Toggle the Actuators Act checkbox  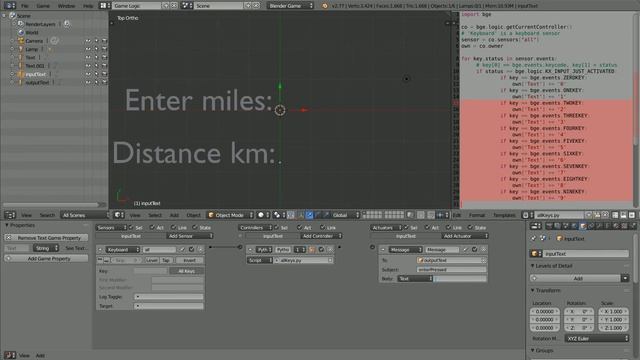pos(427,227)
